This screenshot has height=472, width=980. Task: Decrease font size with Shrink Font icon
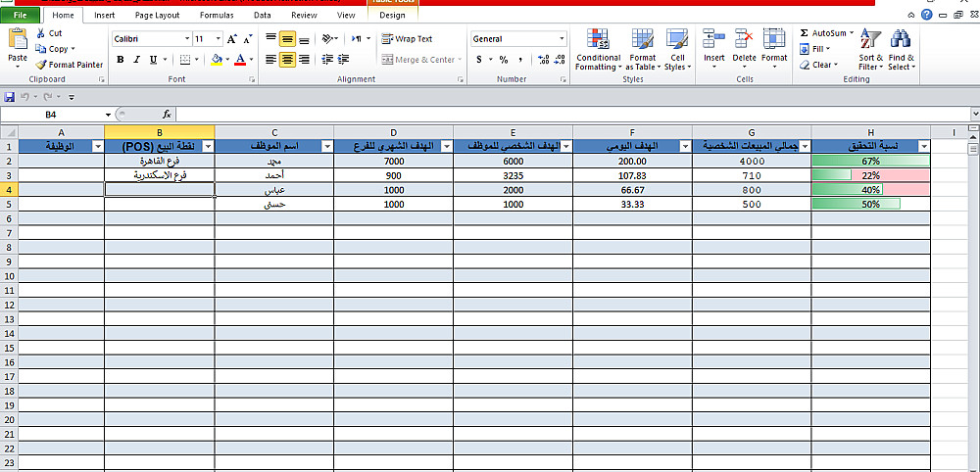tap(248, 39)
